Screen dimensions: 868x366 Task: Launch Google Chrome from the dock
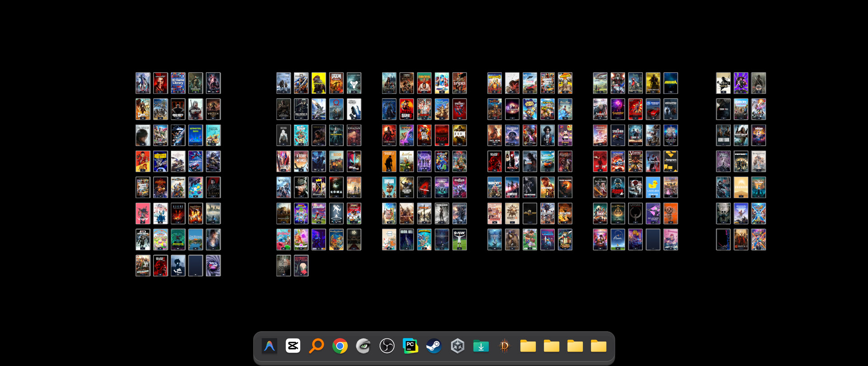pos(340,346)
